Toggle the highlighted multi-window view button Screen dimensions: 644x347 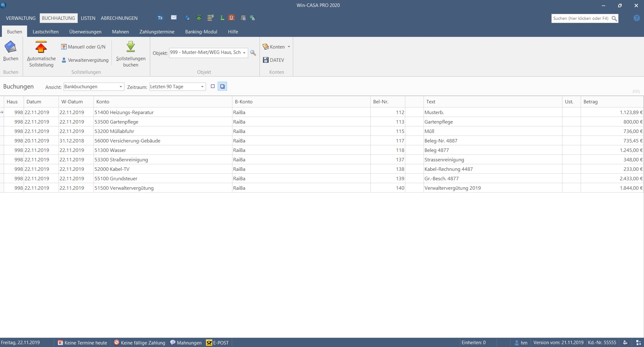(222, 86)
